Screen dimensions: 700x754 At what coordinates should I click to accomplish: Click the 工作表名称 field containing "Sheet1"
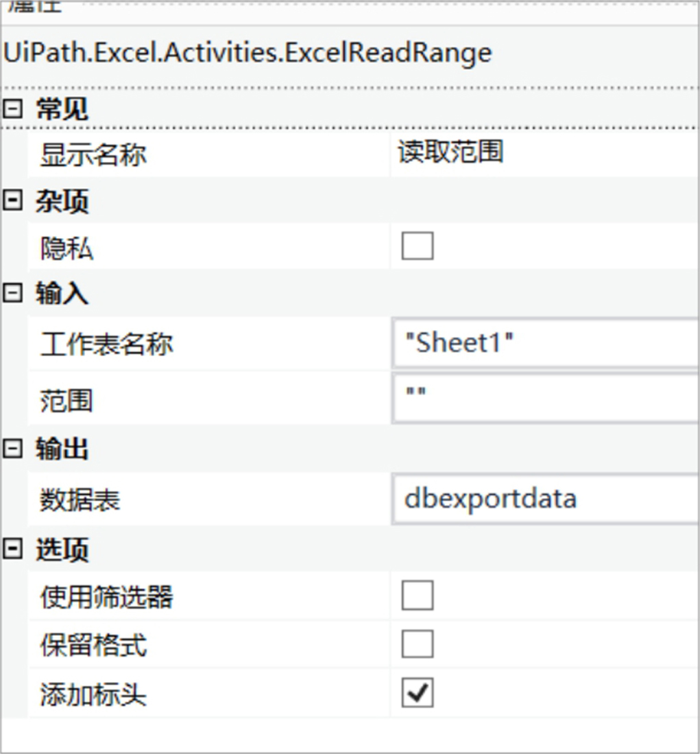pyautogui.click(x=546, y=343)
